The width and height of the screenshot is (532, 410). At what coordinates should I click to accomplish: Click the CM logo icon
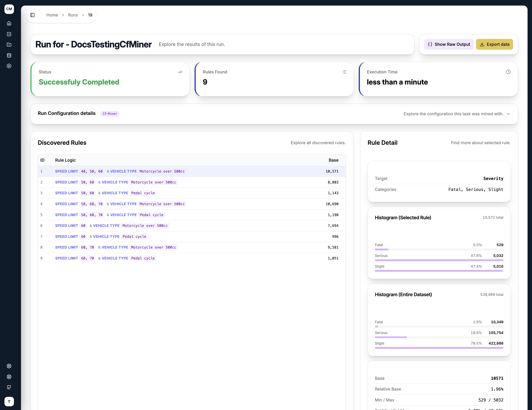pos(9,9)
